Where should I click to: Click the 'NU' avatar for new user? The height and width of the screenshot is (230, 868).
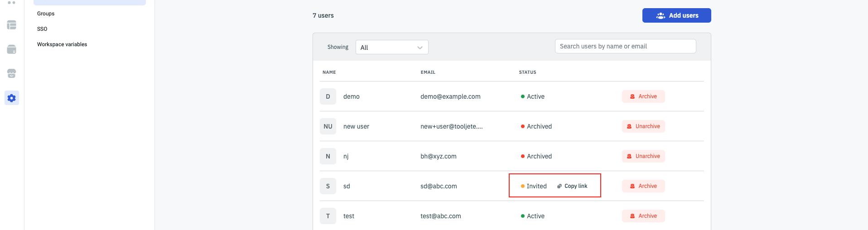(x=328, y=126)
